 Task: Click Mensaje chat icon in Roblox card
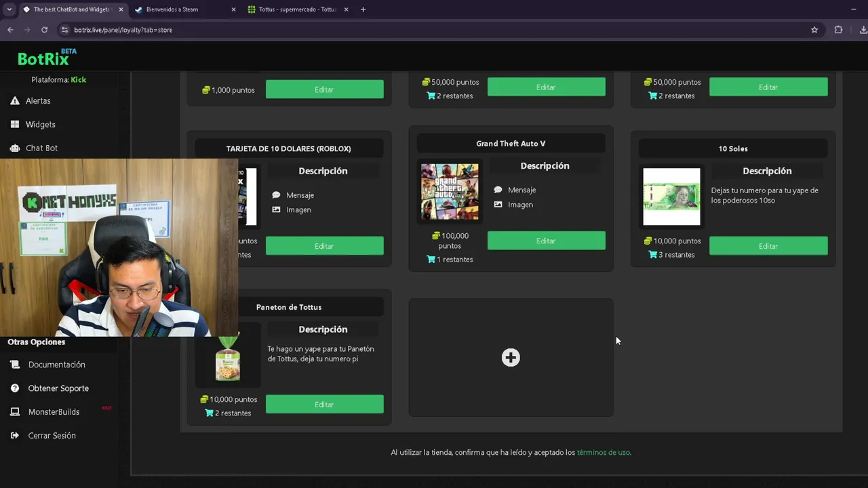276,195
